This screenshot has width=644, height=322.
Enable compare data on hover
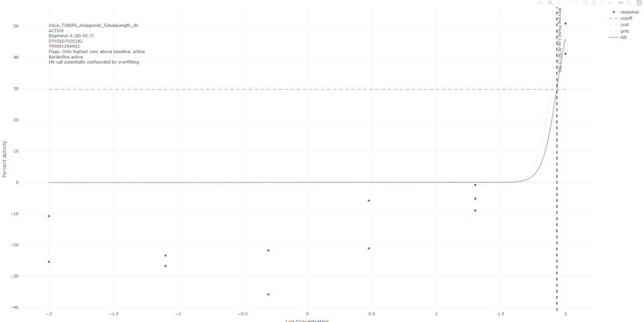click(629, 3)
